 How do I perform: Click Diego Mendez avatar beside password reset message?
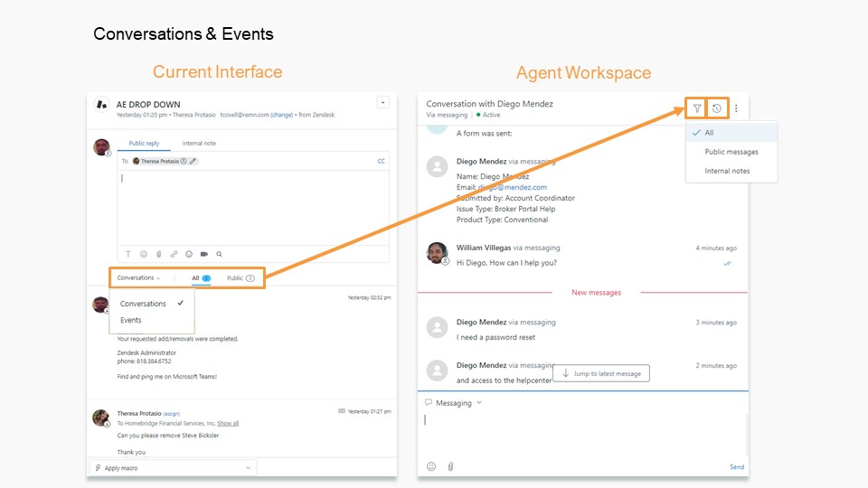pos(438,327)
